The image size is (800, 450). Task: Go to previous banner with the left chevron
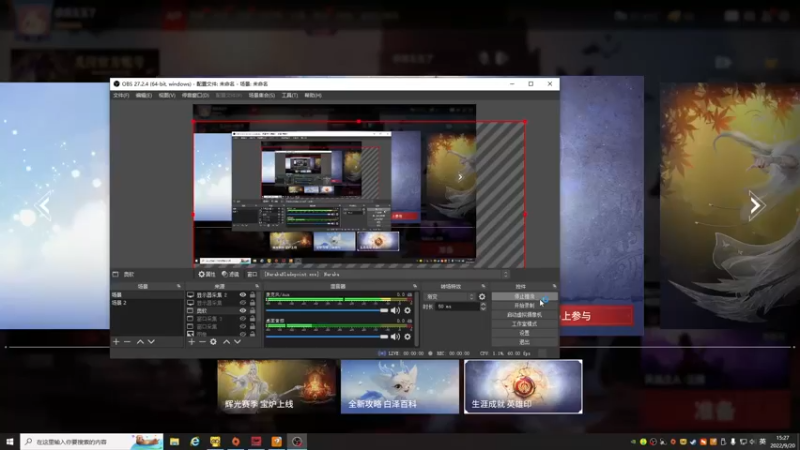pos(45,206)
